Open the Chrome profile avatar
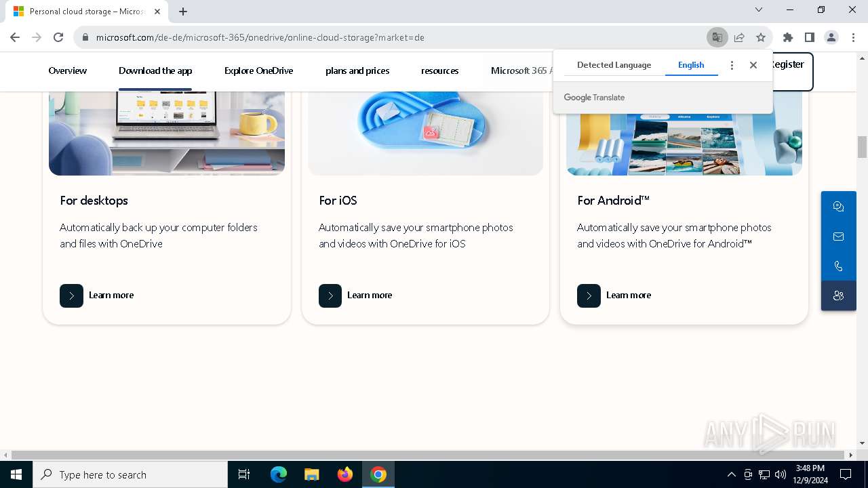868x488 pixels. click(x=831, y=37)
